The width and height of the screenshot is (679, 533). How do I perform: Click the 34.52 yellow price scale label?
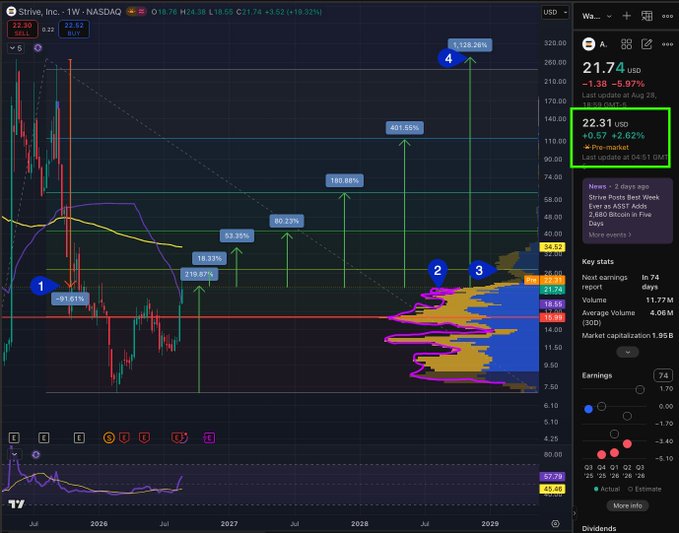pyautogui.click(x=553, y=247)
